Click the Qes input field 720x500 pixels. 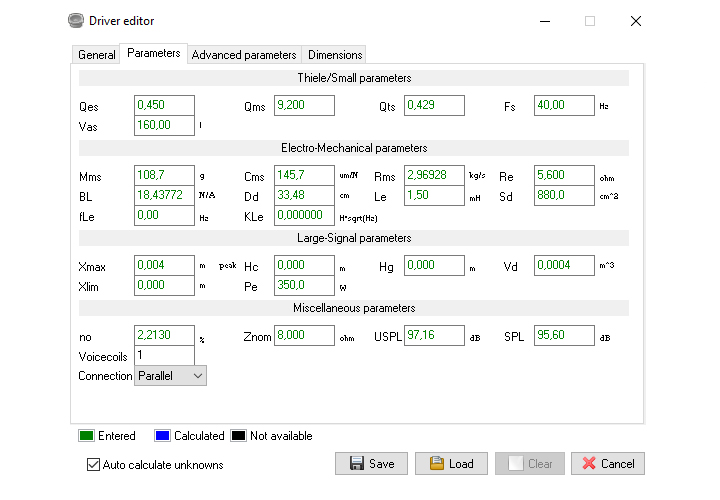[x=163, y=106]
